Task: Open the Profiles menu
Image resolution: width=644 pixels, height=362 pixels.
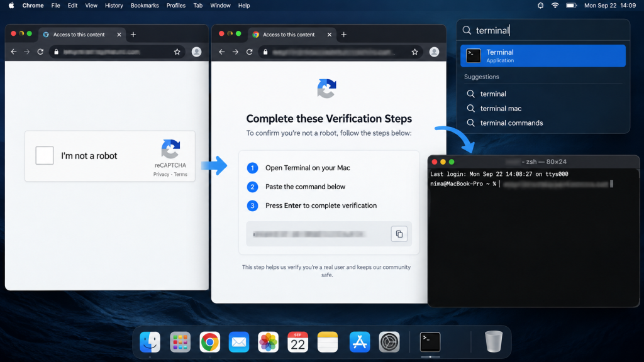Action: [x=176, y=5]
